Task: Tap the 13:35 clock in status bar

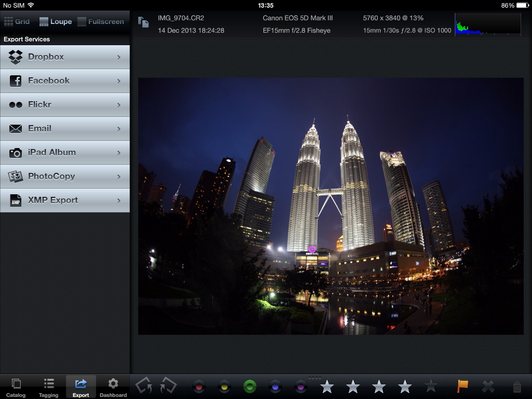Action: click(265, 5)
